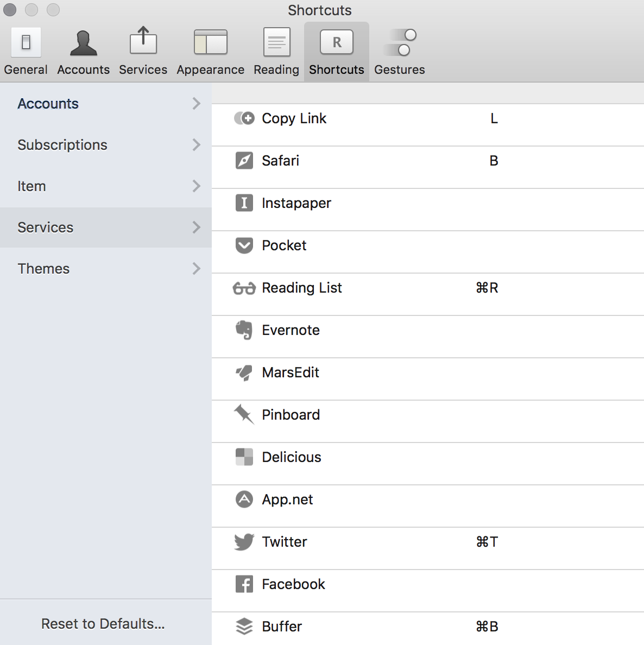Select the Buffer row label
The height and width of the screenshot is (645, 644).
(282, 627)
